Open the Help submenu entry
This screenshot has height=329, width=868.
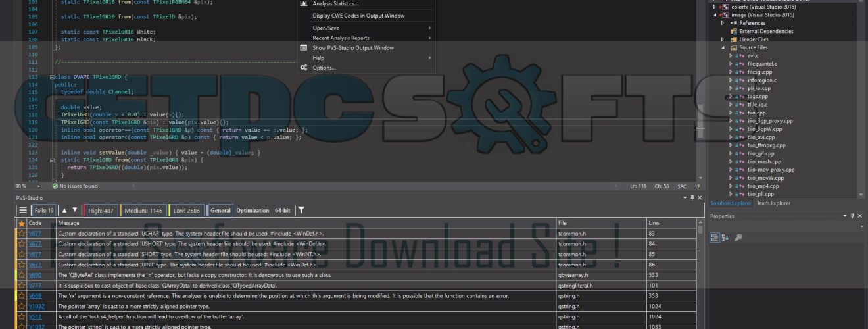click(366, 58)
